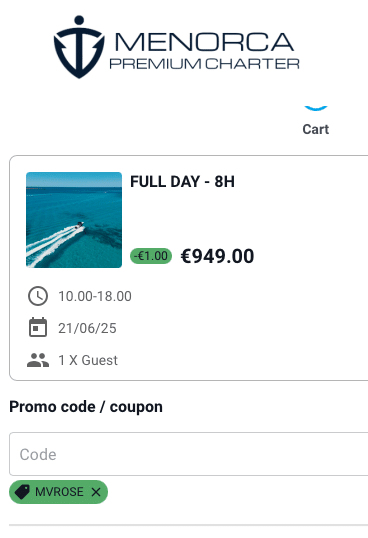Click the guests people icon

38,360
